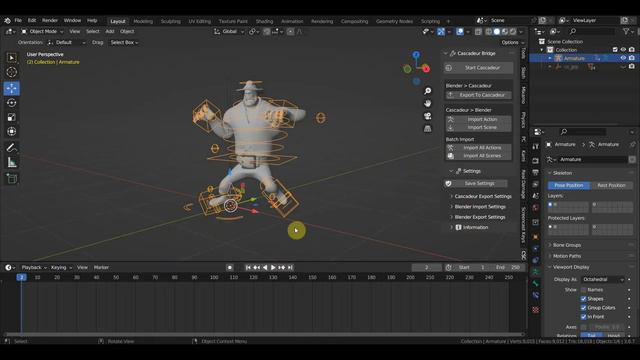The height and width of the screenshot is (360, 640).
Task: Toggle the camera view icon
Action: tap(427, 116)
